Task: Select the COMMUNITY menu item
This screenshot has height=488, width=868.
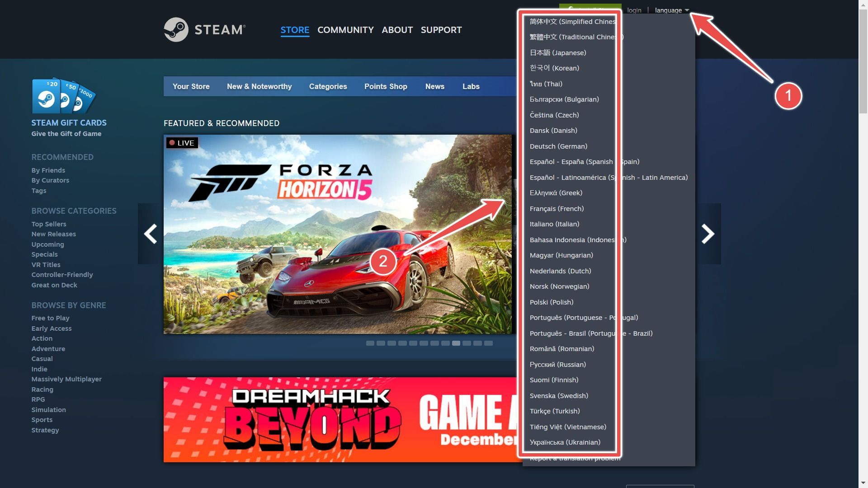Action: [346, 29]
